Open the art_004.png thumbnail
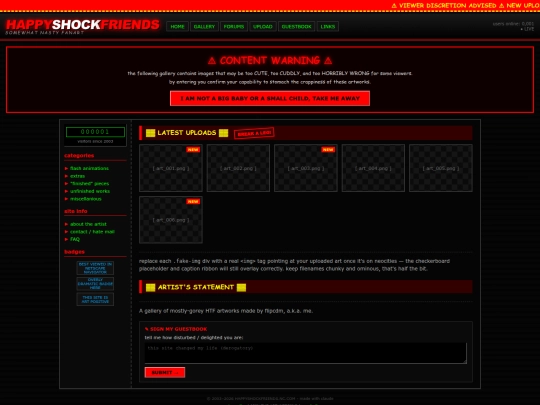The height and width of the screenshot is (405, 540). 373,168
